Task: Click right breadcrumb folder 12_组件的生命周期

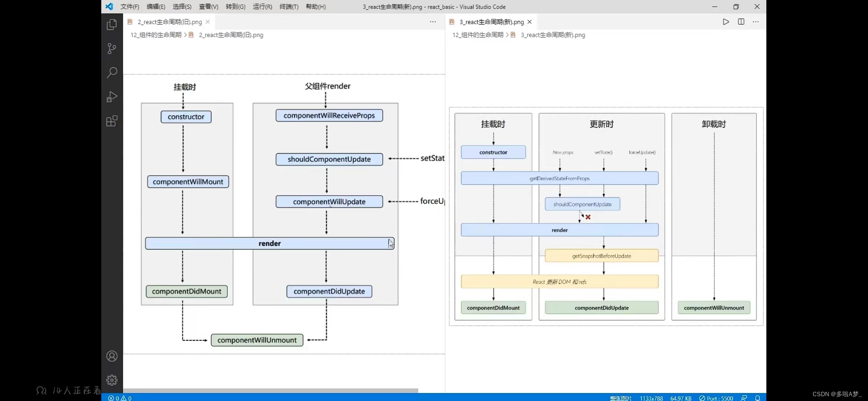Action: click(478, 35)
